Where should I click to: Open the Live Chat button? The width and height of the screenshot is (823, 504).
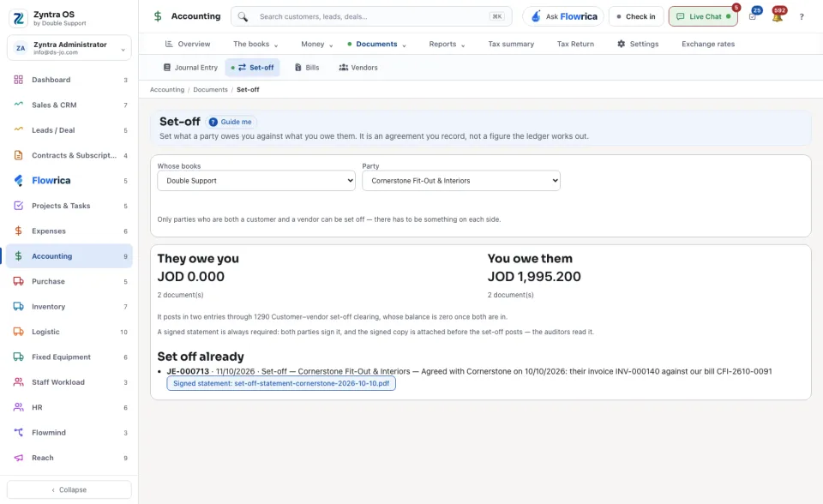pos(703,16)
